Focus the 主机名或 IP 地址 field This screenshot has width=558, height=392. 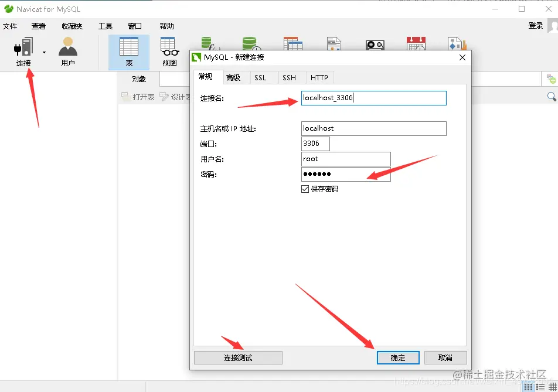[x=374, y=128]
